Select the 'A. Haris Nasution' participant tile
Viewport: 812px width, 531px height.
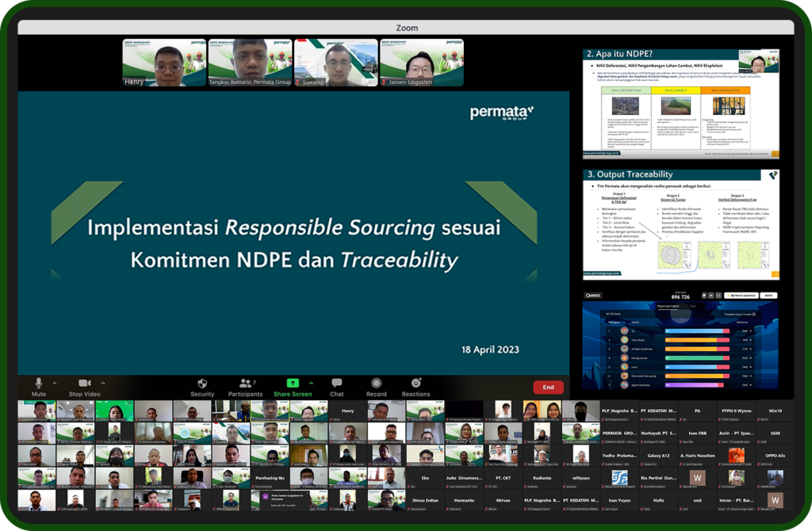point(697,456)
